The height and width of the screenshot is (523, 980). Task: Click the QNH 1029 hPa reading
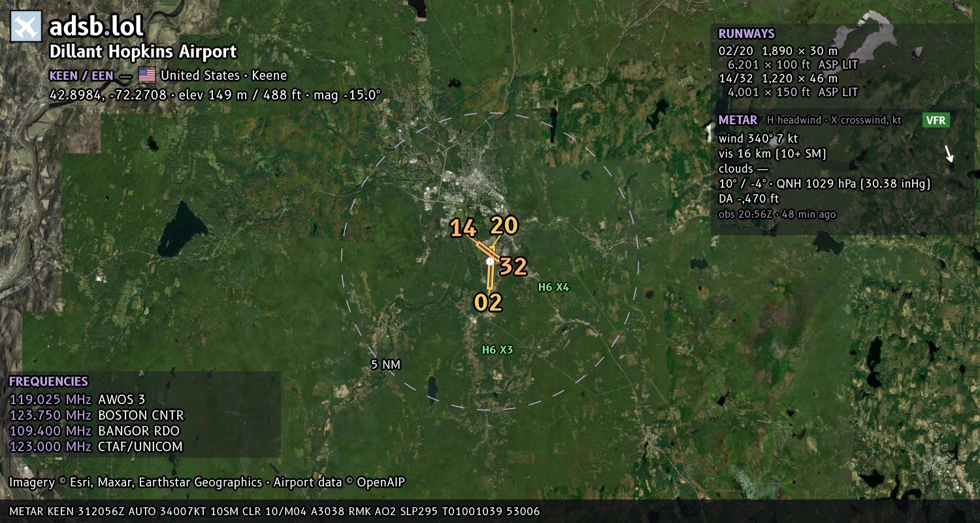pyautogui.click(x=855, y=184)
